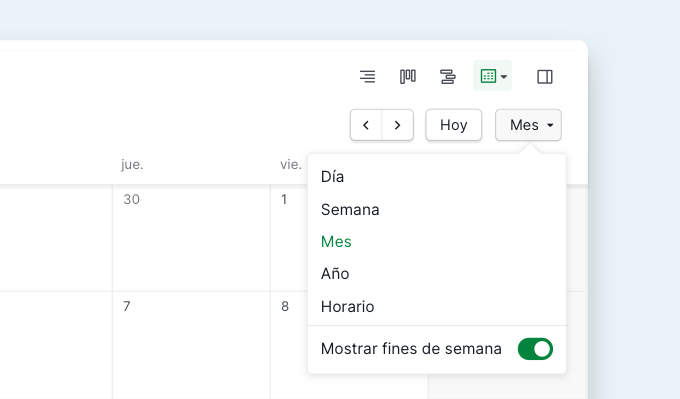Select Día from the menu
This screenshot has height=399, width=680.
[x=437, y=177]
